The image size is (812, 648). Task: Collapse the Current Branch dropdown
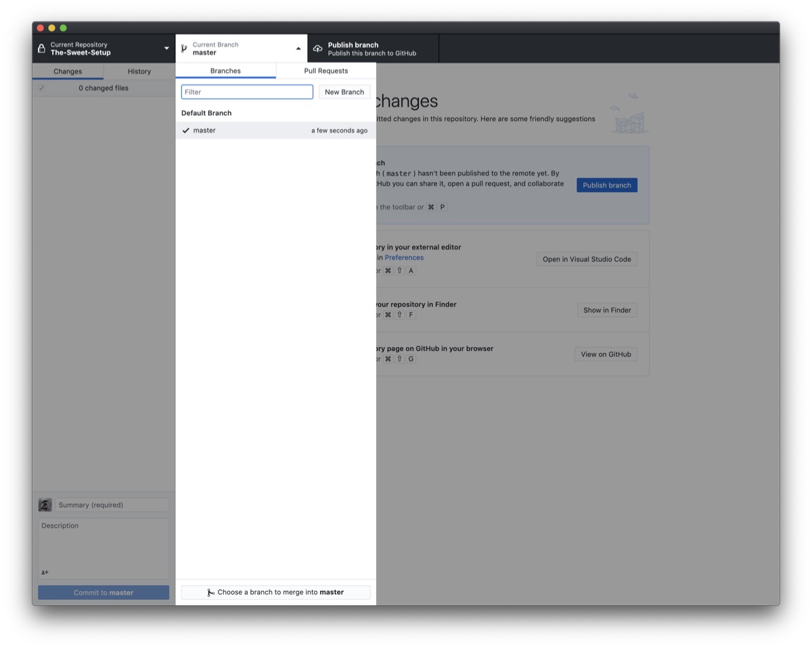(x=241, y=49)
